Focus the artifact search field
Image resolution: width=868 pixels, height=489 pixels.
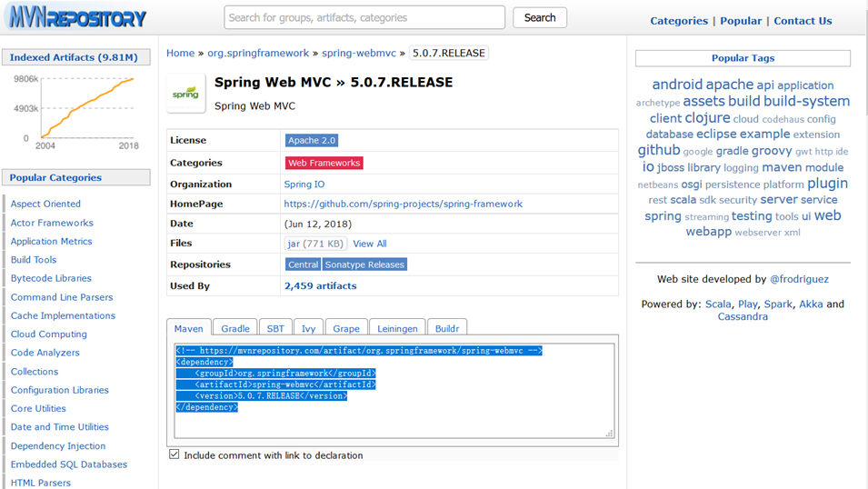click(x=364, y=17)
